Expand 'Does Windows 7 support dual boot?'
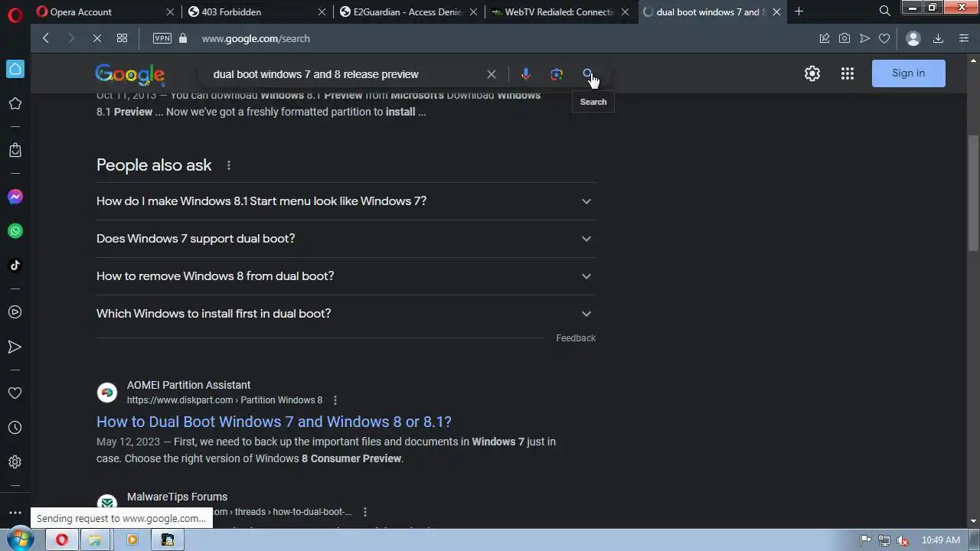The width and height of the screenshot is (980, 551). tap(346, 239)
